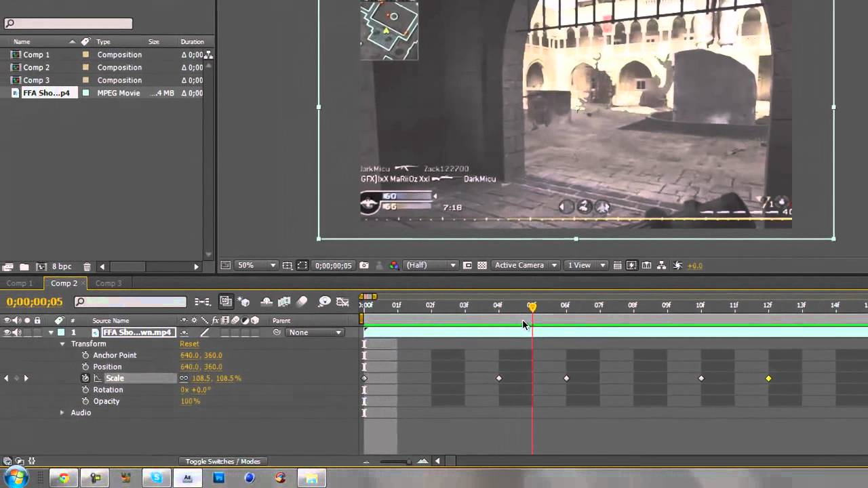The height and width of the screenshot is (488, 868).
Task: Open the comp flowchart icon in viewer
Action: pyautogui.click(x=662, y=265)
